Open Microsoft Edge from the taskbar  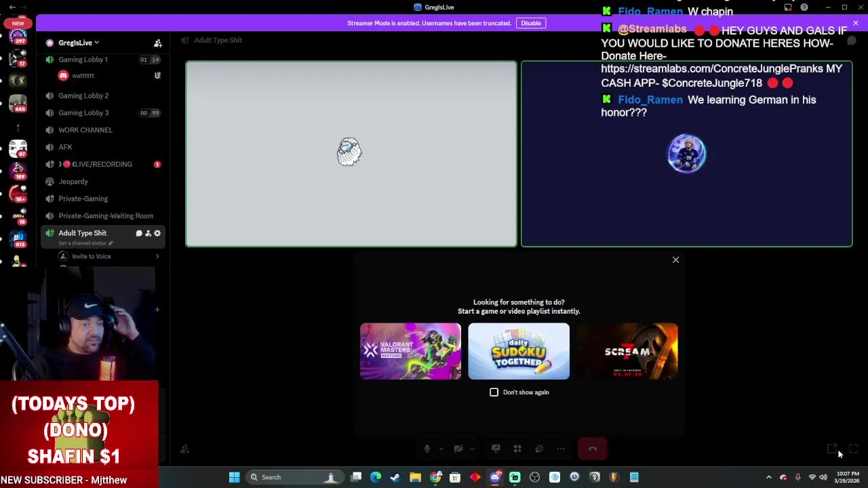[376, 477]
